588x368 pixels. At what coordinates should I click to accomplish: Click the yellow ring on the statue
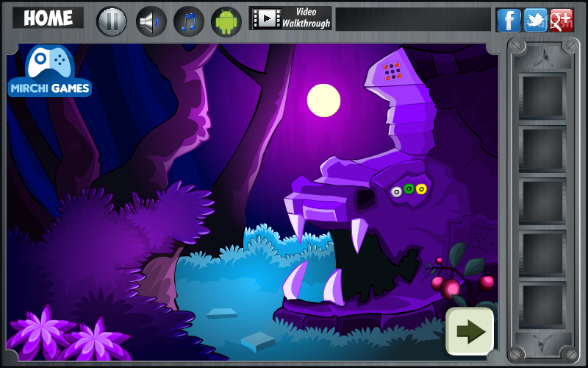421,189
